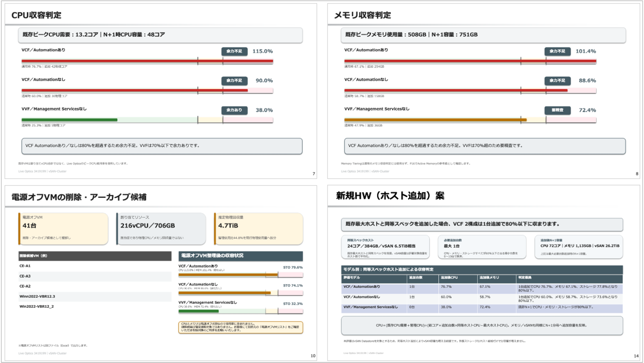Viewport: 644px width, 363px height.
Task: Click the "電源オフVMの削除・アーカイブ候補" heading
Action: click(79, 197)
